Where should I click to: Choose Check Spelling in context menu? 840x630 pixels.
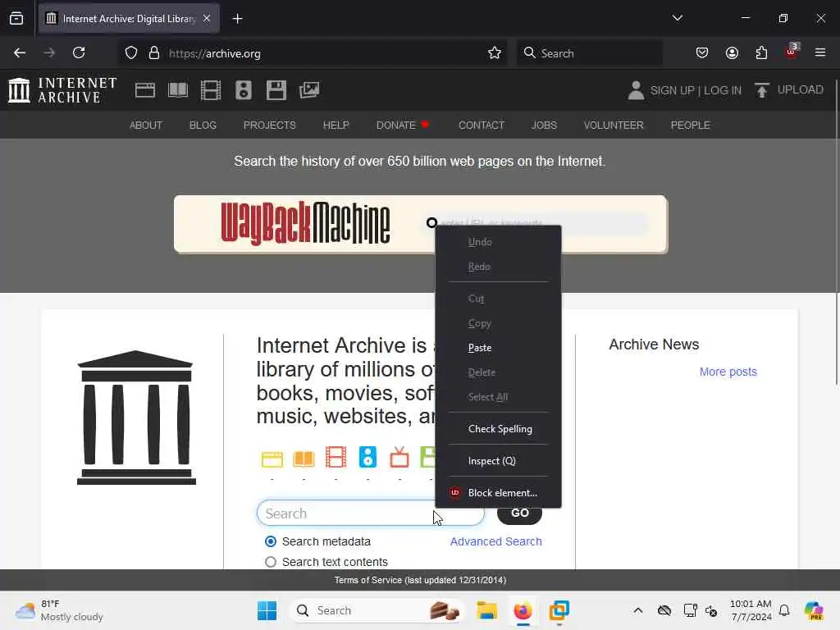pyautogui.click(x=498, y=429)
